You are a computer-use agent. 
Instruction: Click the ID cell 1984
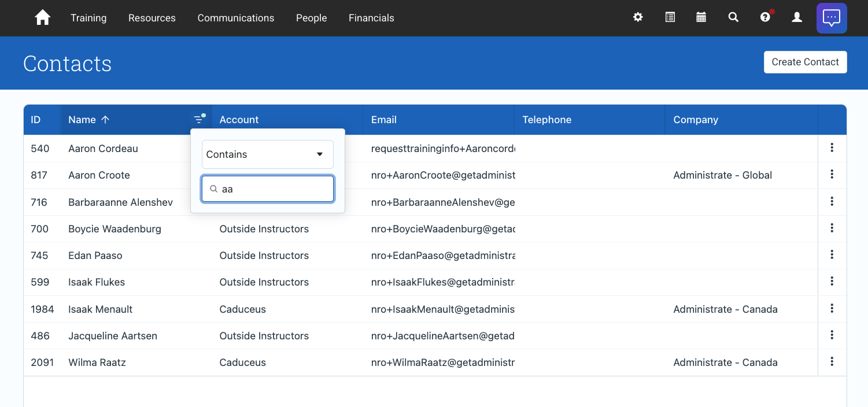tap(42, 309)
